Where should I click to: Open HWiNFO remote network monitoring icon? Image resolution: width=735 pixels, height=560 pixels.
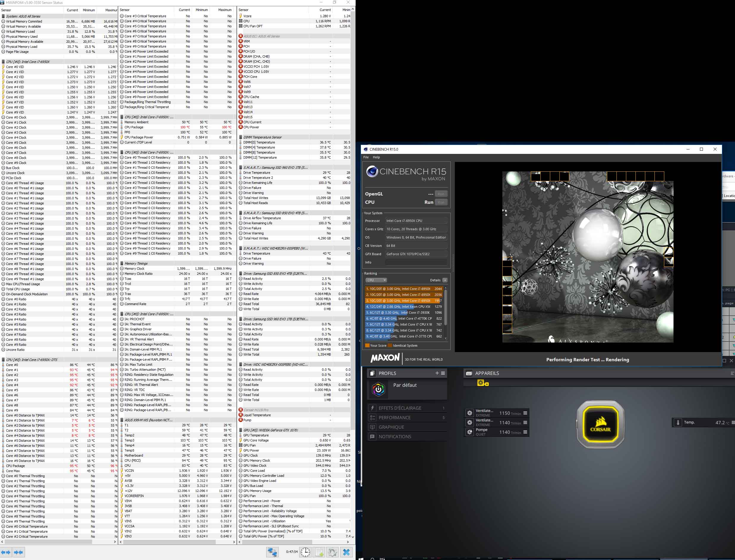pyautogui.click(x=272, y=552)
